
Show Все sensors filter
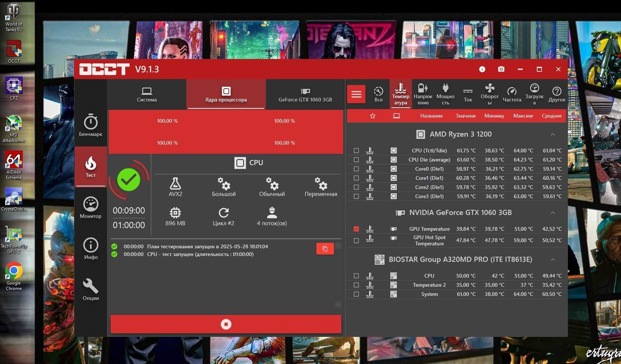[x=378, y=94]
